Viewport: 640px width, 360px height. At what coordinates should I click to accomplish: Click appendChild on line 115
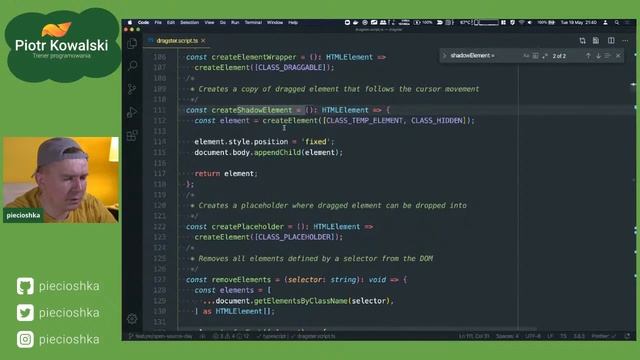[277, 152]
